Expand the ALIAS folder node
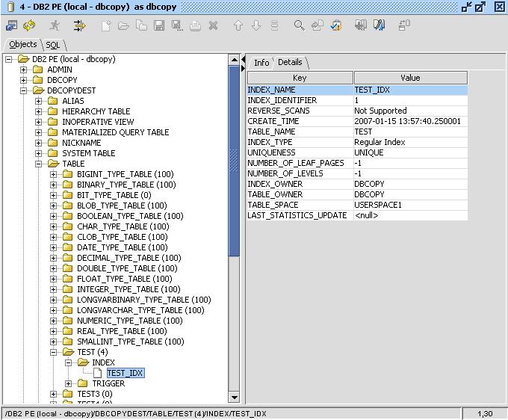The width and height of the screenshot is (508, 420). tap(38, 101)
